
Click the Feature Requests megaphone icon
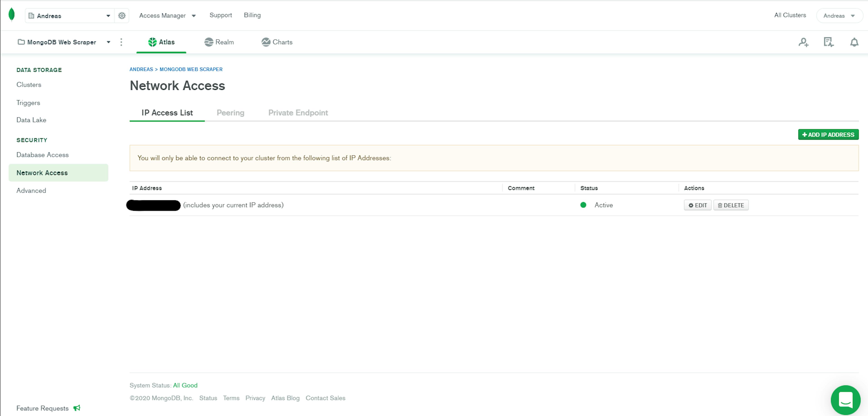point(77,408)
